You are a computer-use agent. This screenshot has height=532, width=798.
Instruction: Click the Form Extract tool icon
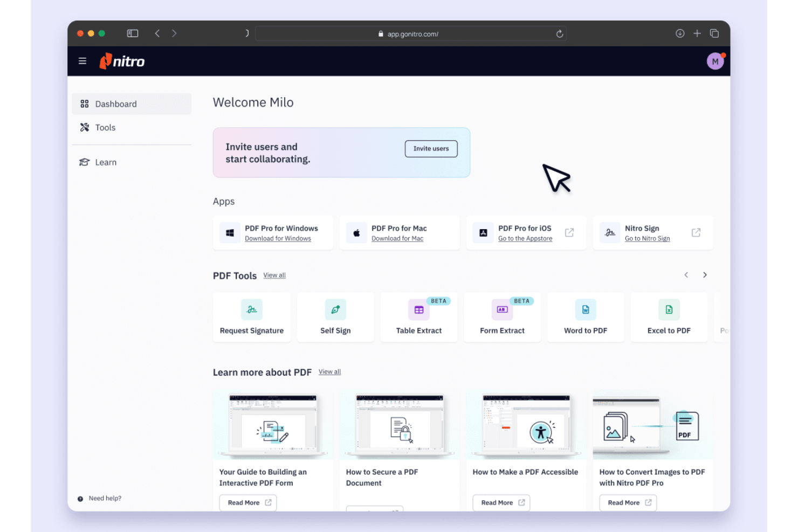coord(502,309)
